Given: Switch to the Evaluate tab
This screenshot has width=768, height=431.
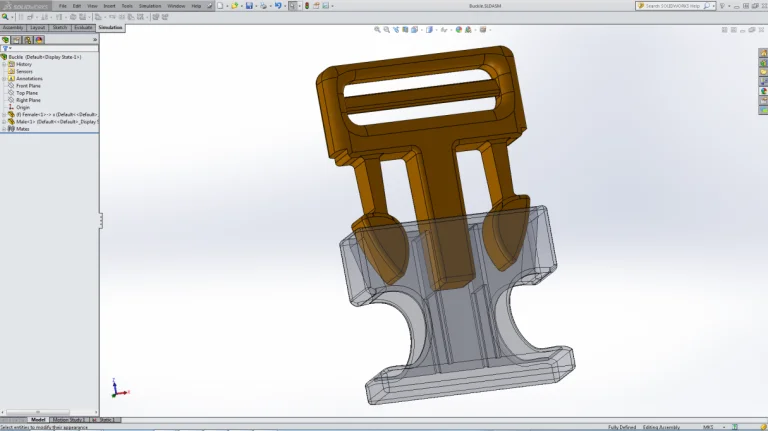Looking at the screenshot, I should click(84, 28).
